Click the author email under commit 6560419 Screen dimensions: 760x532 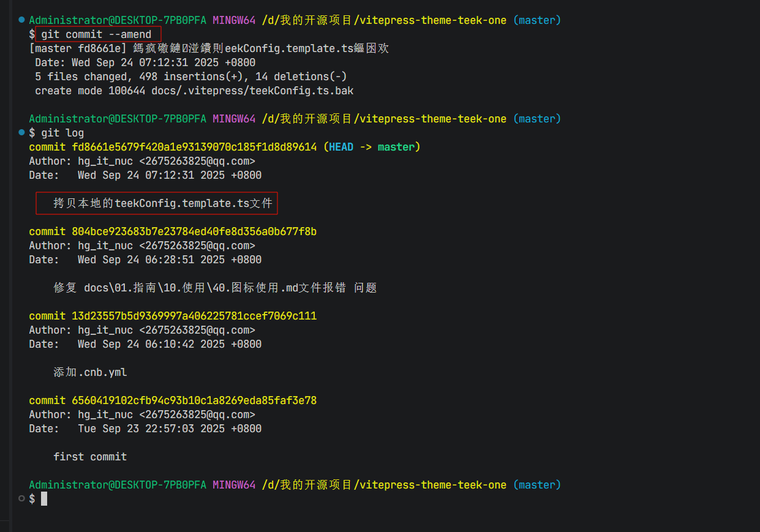pyautogui.click(x=197, y=414)
